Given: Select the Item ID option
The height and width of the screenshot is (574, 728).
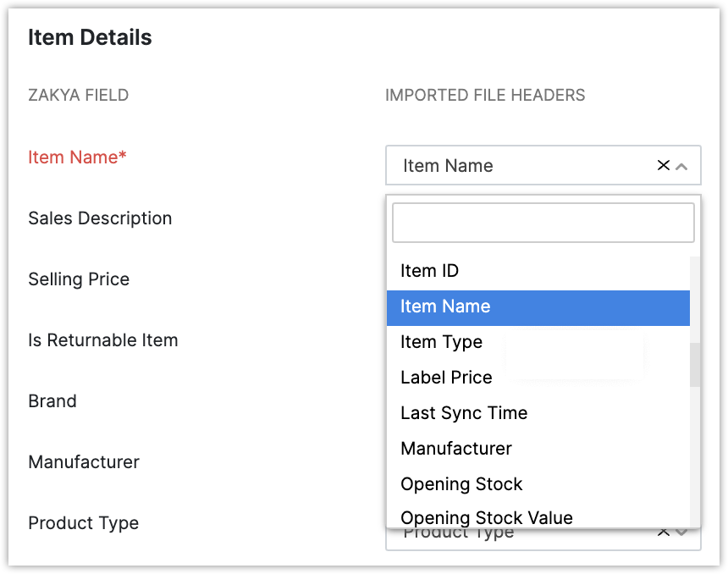Looking at the screenshot, I should (x=429, y=271).
